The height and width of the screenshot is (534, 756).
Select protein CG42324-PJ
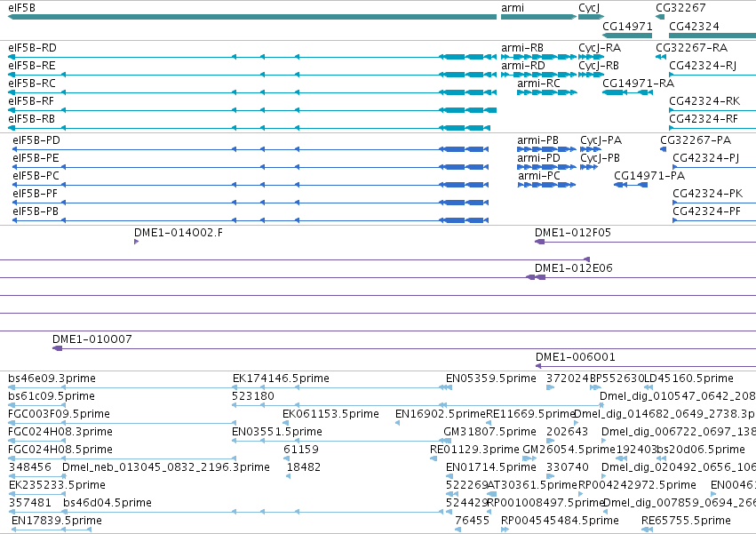(714, 167)
